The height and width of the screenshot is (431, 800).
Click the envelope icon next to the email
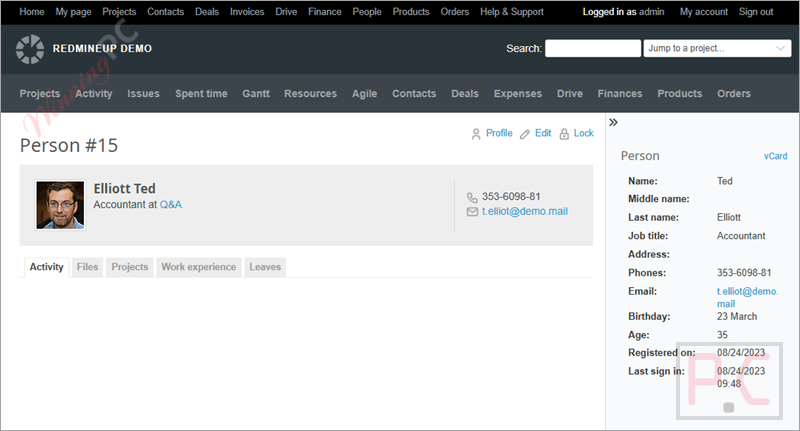(472, 212)
